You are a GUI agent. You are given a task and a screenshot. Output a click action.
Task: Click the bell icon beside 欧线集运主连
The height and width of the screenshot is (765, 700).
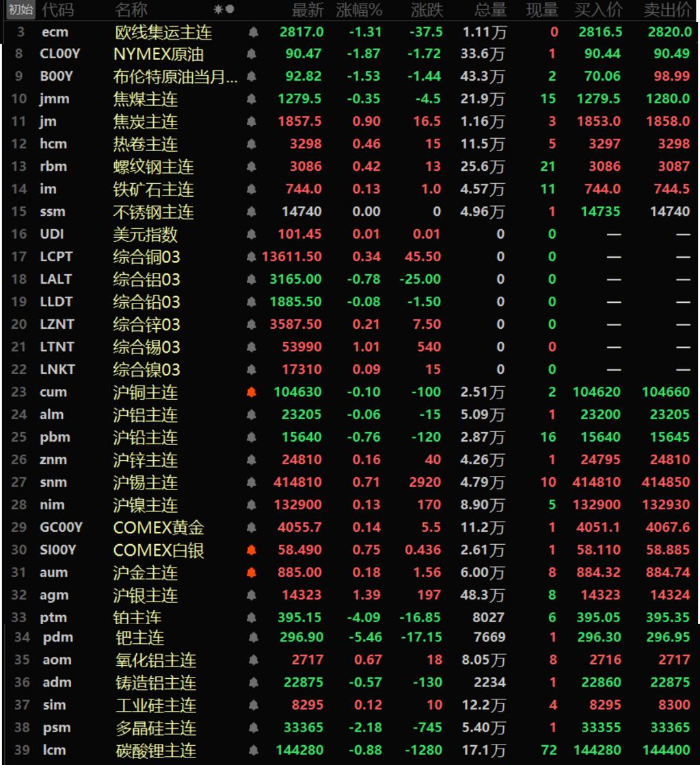254,33
